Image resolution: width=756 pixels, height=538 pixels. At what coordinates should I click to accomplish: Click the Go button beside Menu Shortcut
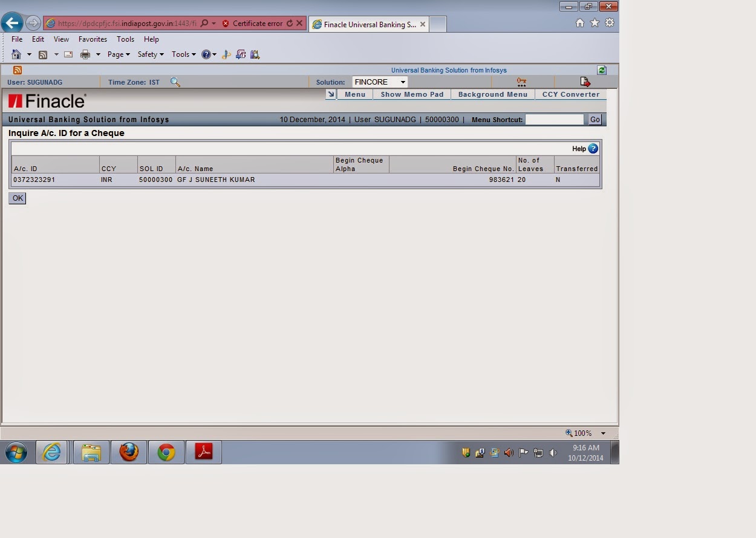coord(594,119)
